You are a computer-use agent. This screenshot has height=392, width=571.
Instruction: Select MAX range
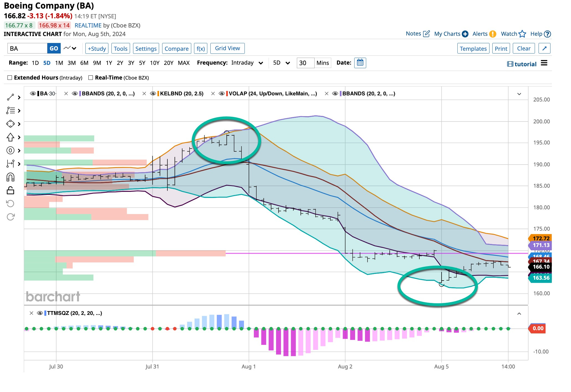click(184, 63)
